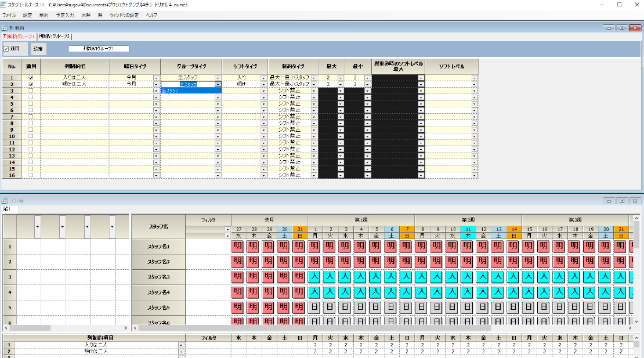The width and height of the screenshot is (644, 358).
Task: Choose 全スタッフ from the open dropdown list
Action: tap(191, 91)
